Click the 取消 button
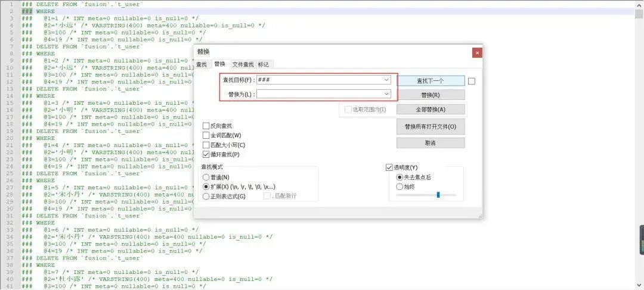The height and width of the screenshot is (290, 644). [x=431, y=143]
